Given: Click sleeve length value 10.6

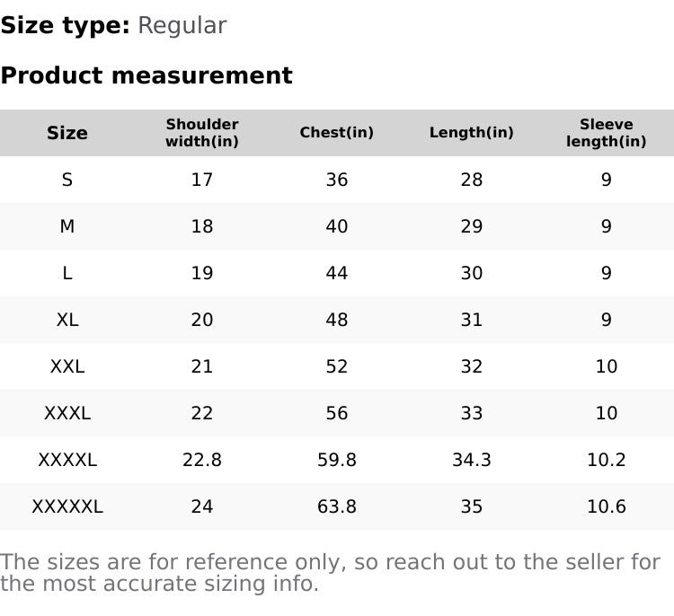Looking at the screenshot, I should click(x=607, y=506).
